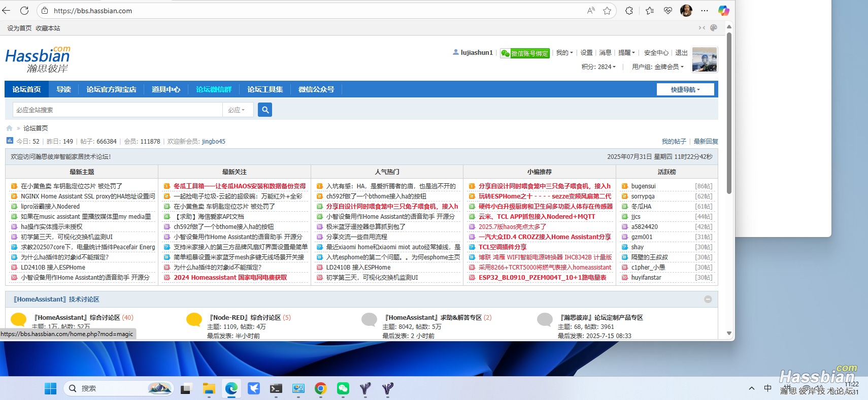Image resolution: width=868 pixels, height=400 pixels.
Task: Open the read aloud icon in address bar
Action: tap(591, 11)
